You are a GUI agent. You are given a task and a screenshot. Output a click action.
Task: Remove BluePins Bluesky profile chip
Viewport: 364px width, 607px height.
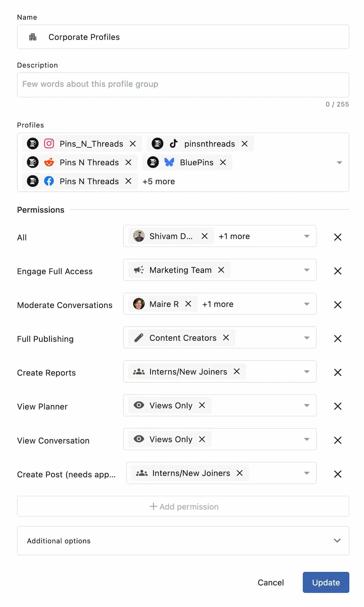(x=223, y=162)
